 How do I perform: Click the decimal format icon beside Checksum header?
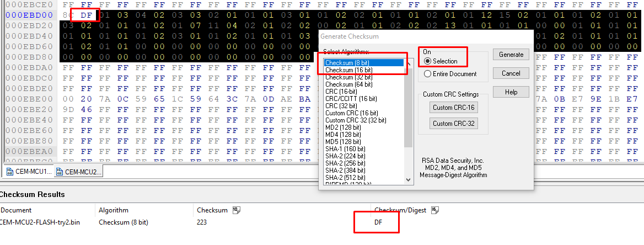[235, 210]
